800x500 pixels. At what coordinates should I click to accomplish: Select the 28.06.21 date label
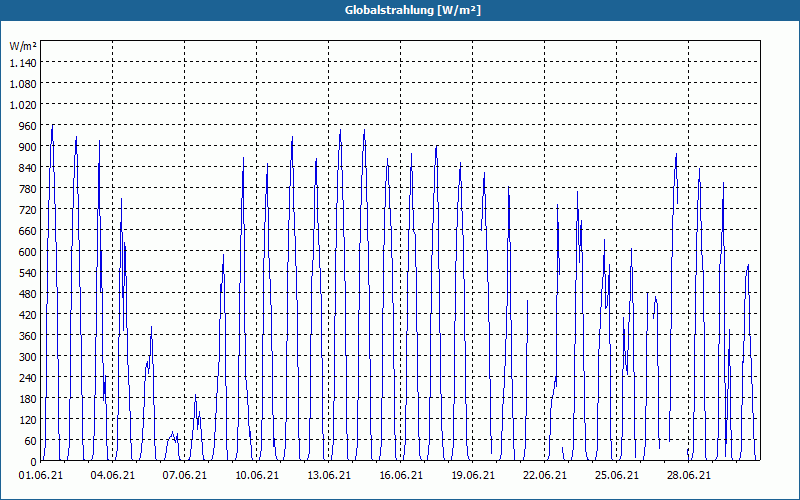688,475
